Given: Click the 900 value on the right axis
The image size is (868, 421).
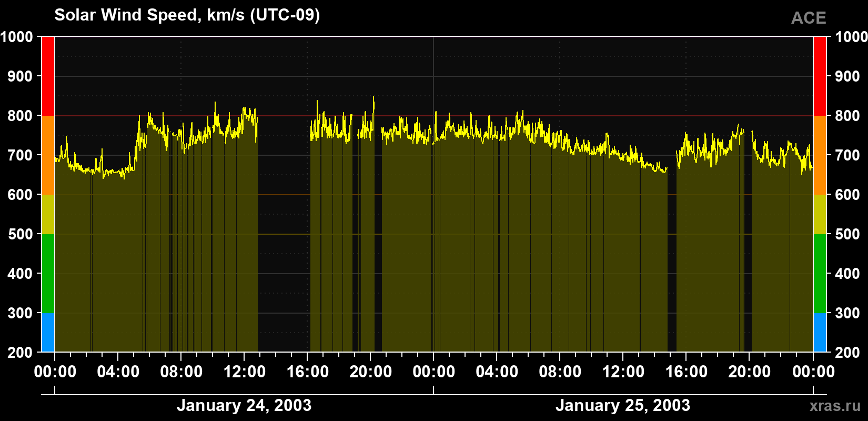Looking at the screenshot, I should [847, 76].
